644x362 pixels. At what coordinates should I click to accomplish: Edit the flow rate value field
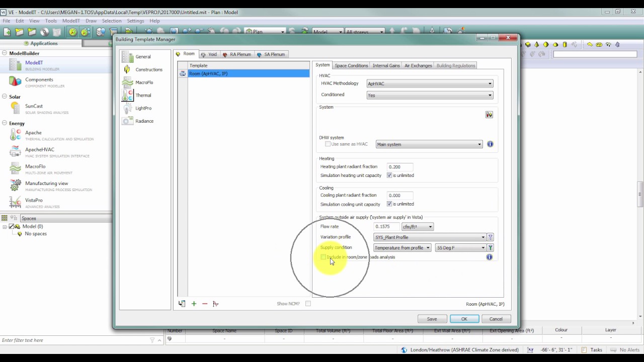tap(386, 227)
